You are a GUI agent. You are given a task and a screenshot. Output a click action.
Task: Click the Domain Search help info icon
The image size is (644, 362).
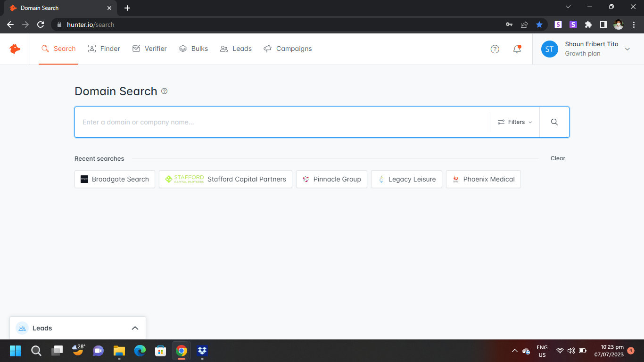pos(164,91)
